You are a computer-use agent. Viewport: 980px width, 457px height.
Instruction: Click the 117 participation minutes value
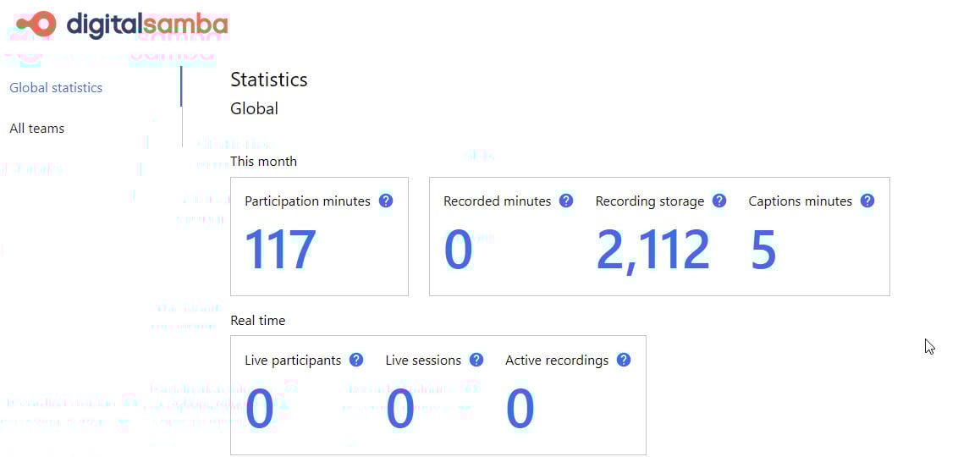(280, 251)
